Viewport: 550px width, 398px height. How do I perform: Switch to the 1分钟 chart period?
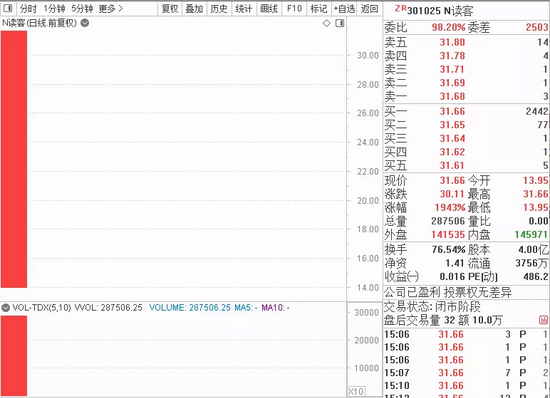[54, 8]
